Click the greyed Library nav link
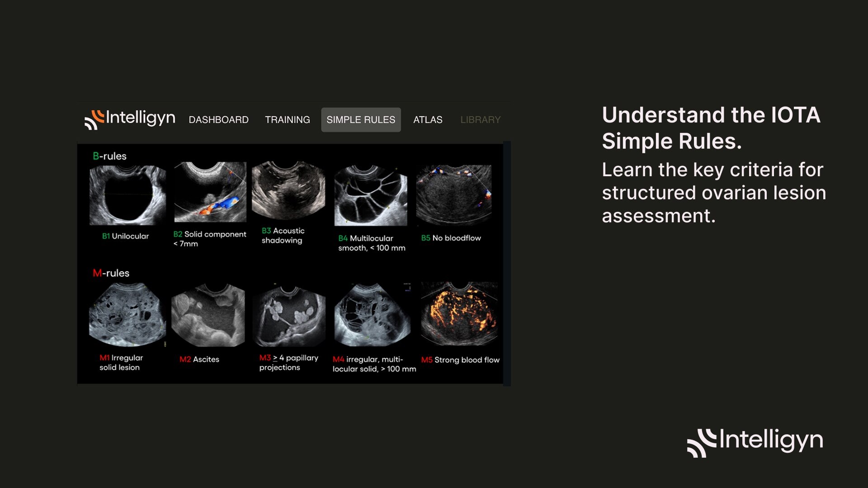The height and width of the screenshot is (488, 868). (x=480, y=120)
